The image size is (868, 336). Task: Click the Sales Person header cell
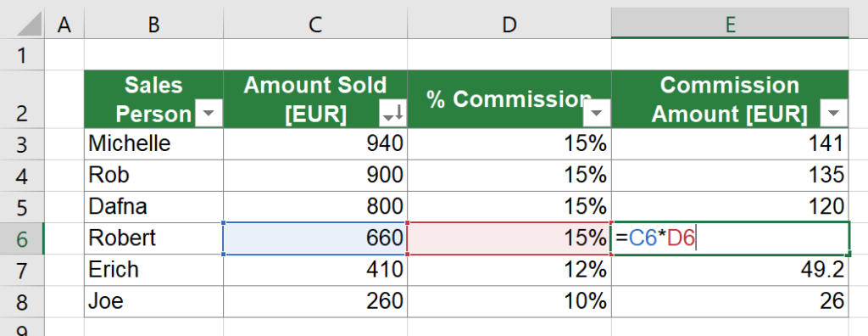click(x=154, y=99)
